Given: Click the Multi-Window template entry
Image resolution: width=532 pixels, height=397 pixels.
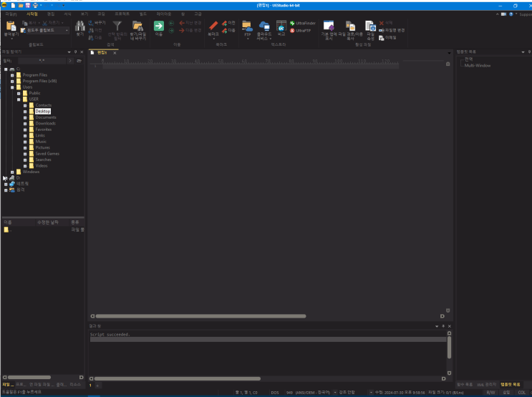Looking at the screenshot, I should coord(478,65).
